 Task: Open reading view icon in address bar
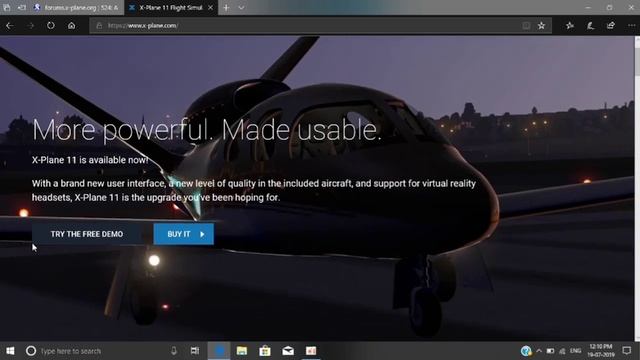(x=526, y=26)
